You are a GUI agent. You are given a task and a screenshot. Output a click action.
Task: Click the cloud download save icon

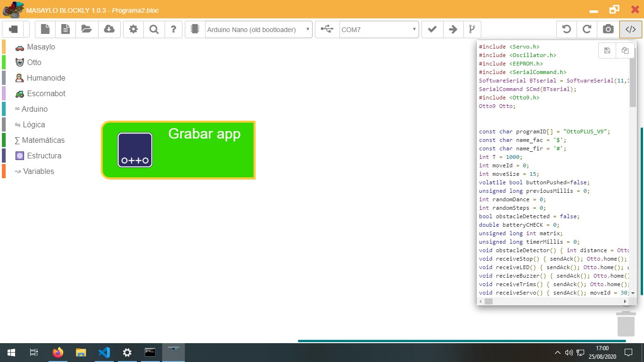coord(109,29)
